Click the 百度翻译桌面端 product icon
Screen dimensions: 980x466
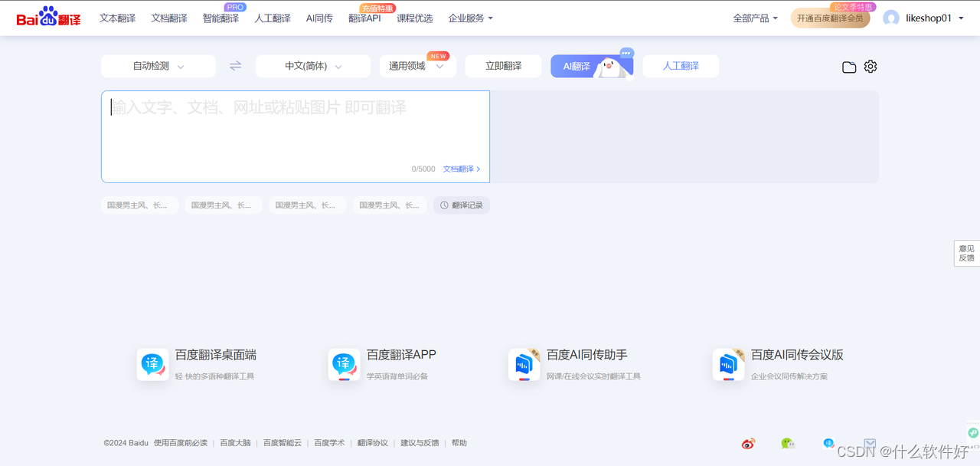pyautogui.click(x=153, y=365)
